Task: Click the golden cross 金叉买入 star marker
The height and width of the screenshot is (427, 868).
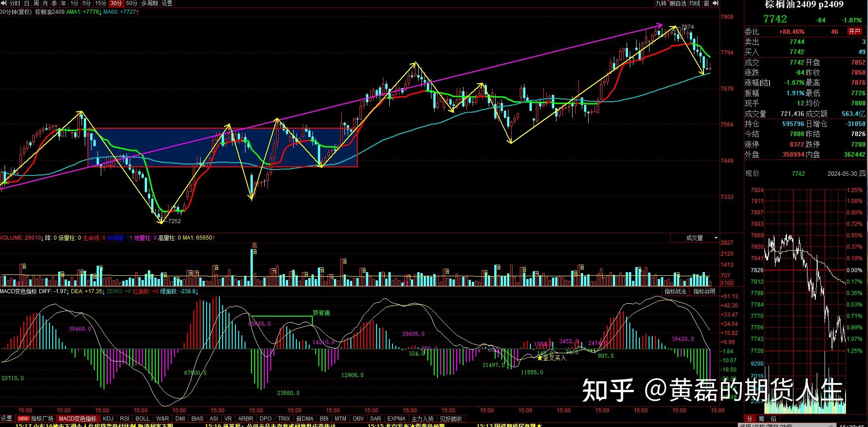Action: click(x=540, y=358)
